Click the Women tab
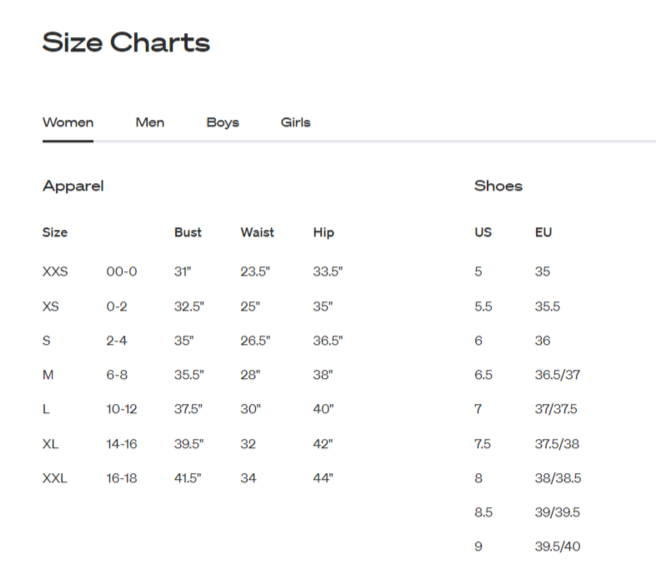This screenshot has height=573, width=656. coord(68,123)
